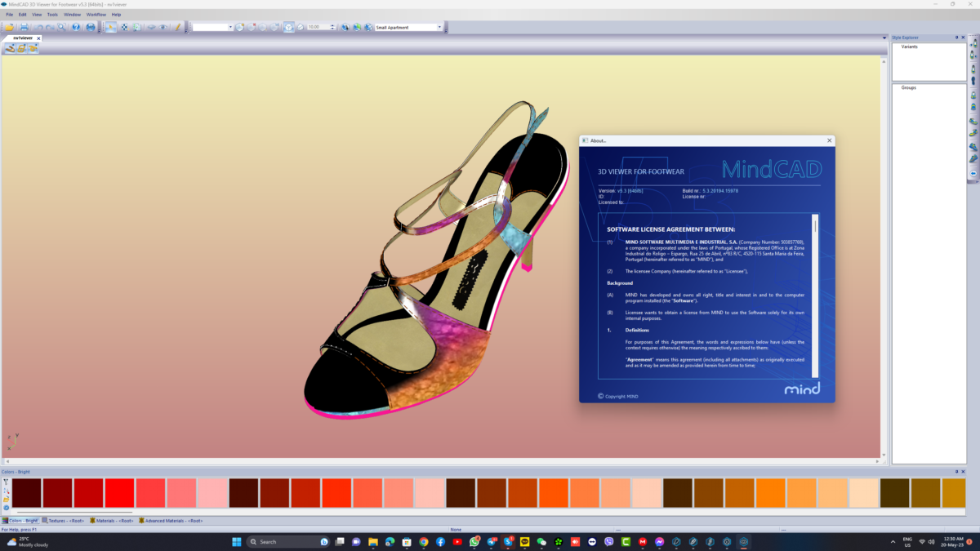Toggle the perspective cube view button in the toolbar
The width and height of the screenshot is (980, 551).
[x=287, y=26]
